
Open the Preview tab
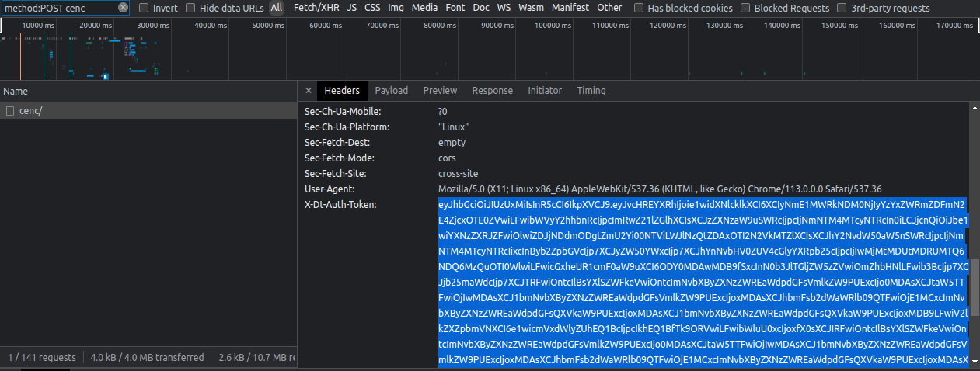(440, 91)
